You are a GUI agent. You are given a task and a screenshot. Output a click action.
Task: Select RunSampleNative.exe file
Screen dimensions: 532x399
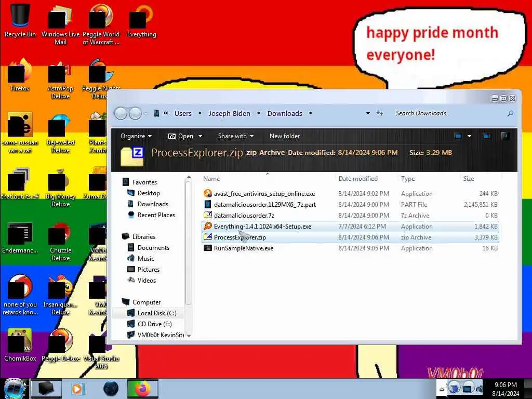point(350,248)
